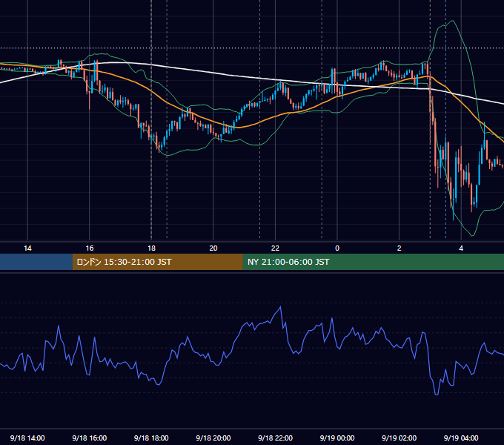This screenshot has height=445, width=504.
Task: Select the NY 21:00-06:00 JST session band
Action: coord(373,262)
